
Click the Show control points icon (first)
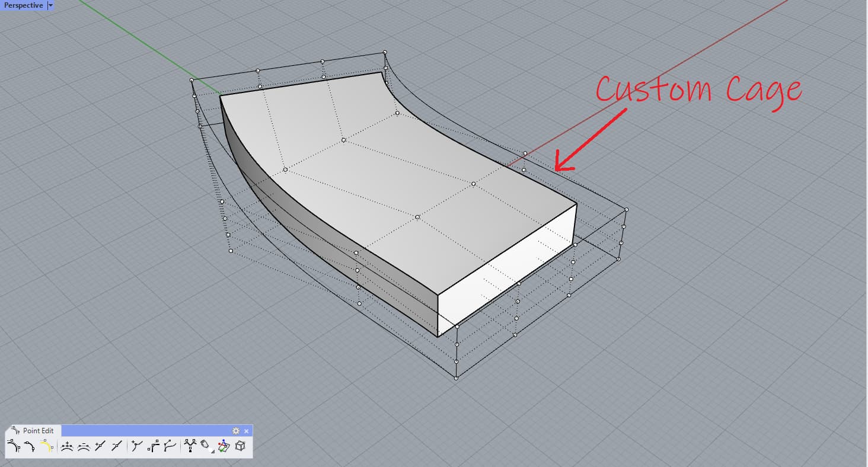tap(14, 446)
